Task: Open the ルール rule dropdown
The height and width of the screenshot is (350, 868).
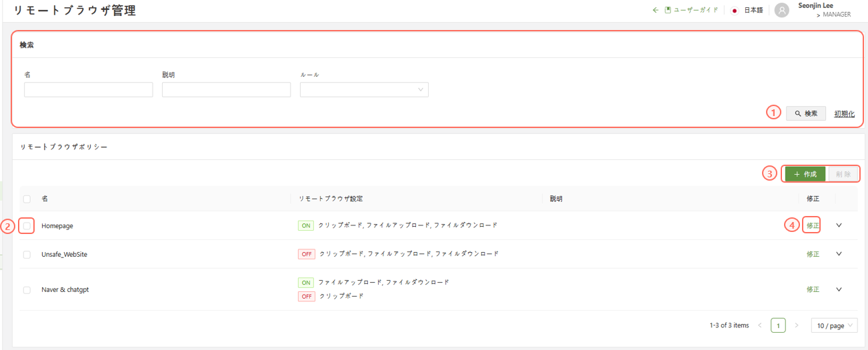Action: coord(364,90)
